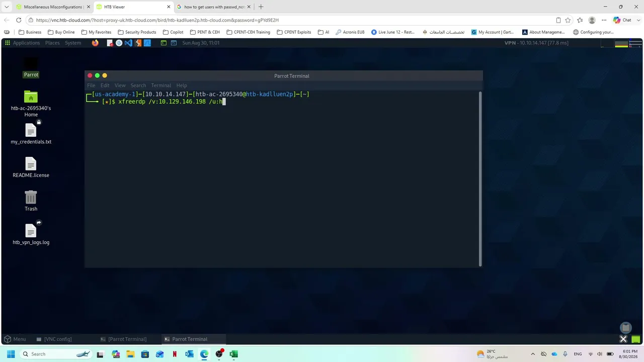The image size is (644, 362).
Task: Open the Security Products bookmarks folder
Action: pyautogui.click(x=137, y=32)
